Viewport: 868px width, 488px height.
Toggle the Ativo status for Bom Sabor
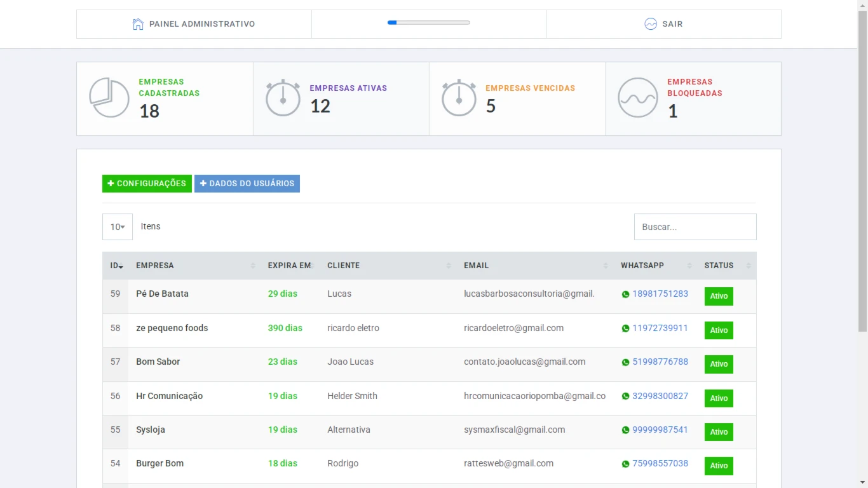[719, 364]
